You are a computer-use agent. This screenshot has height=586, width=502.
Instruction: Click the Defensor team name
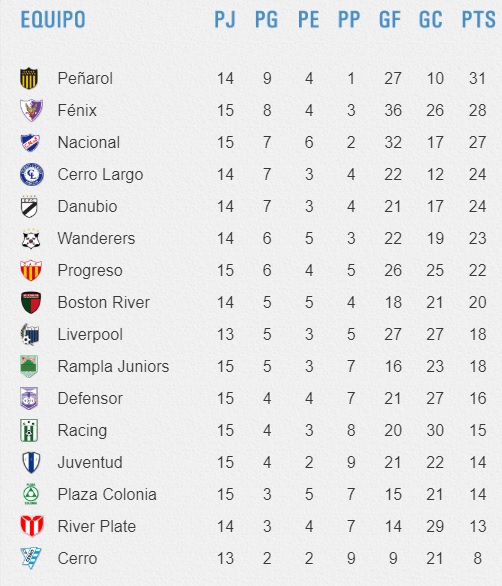click(x=90, y=398)
